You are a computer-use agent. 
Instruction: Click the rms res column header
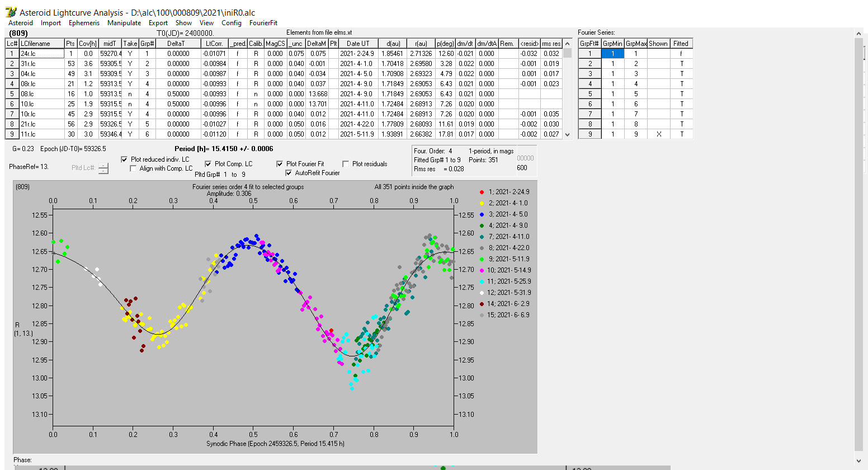tap(551, 44)
